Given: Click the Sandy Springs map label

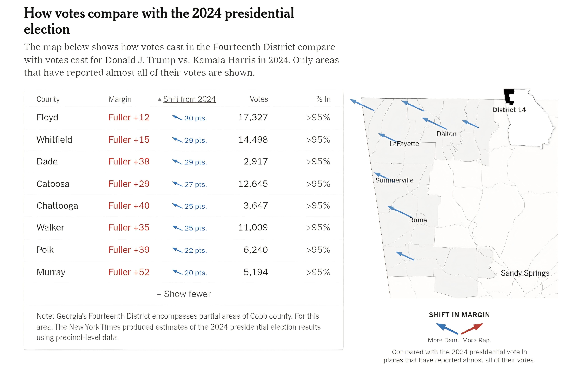Looking at the screenshot, I should click(x=525, y=273).
